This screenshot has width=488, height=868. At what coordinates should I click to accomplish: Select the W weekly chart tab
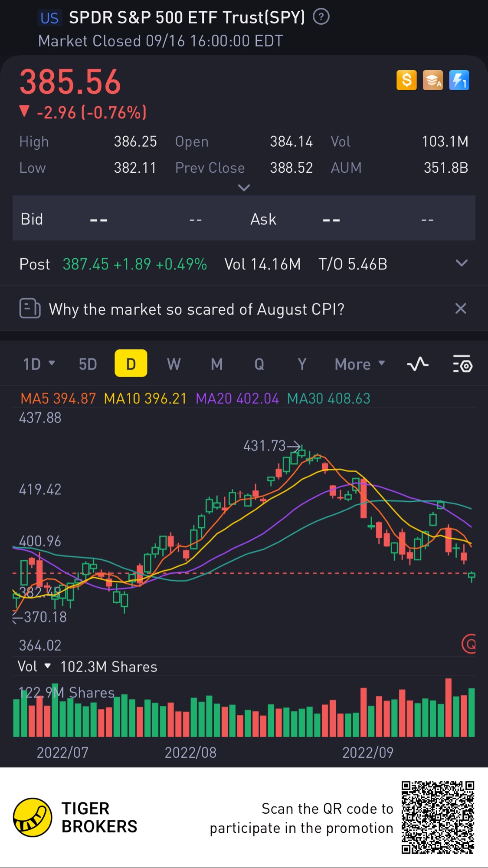174,364
